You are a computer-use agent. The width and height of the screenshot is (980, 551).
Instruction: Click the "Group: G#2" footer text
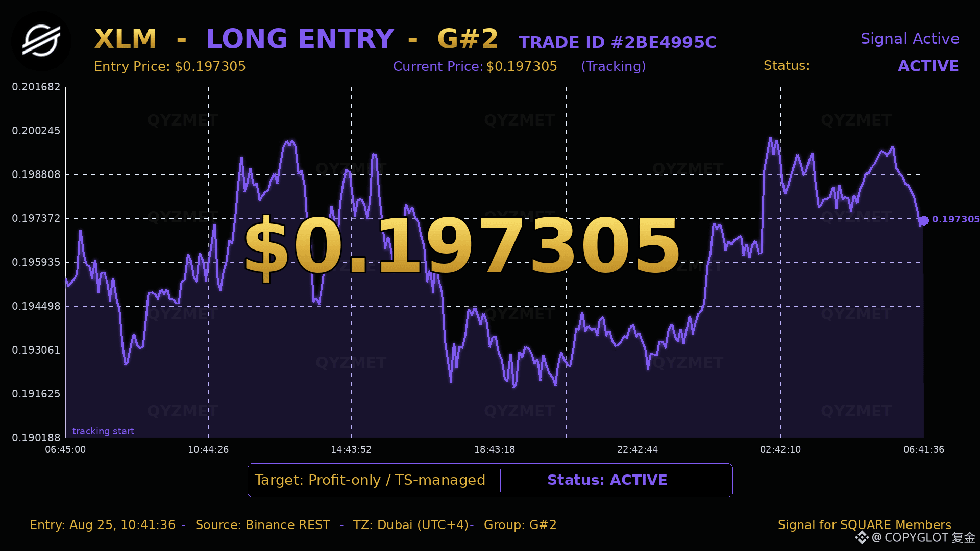coord(520,525)
